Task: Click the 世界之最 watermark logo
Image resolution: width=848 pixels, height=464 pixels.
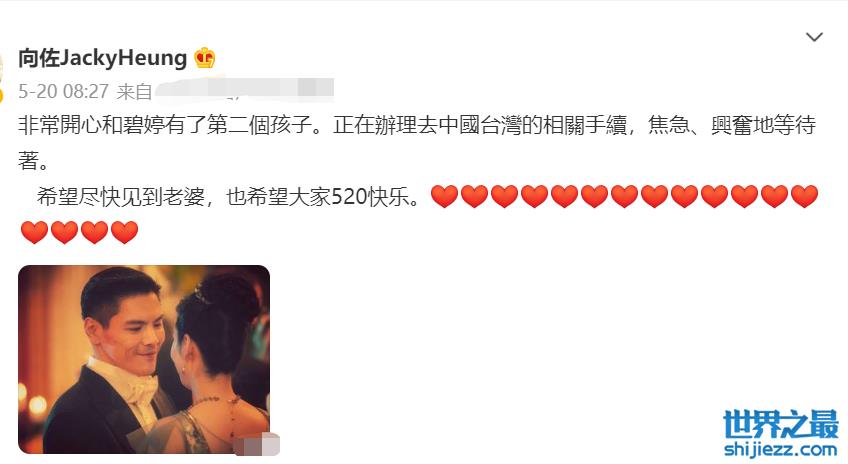Action: coord(781,423)
